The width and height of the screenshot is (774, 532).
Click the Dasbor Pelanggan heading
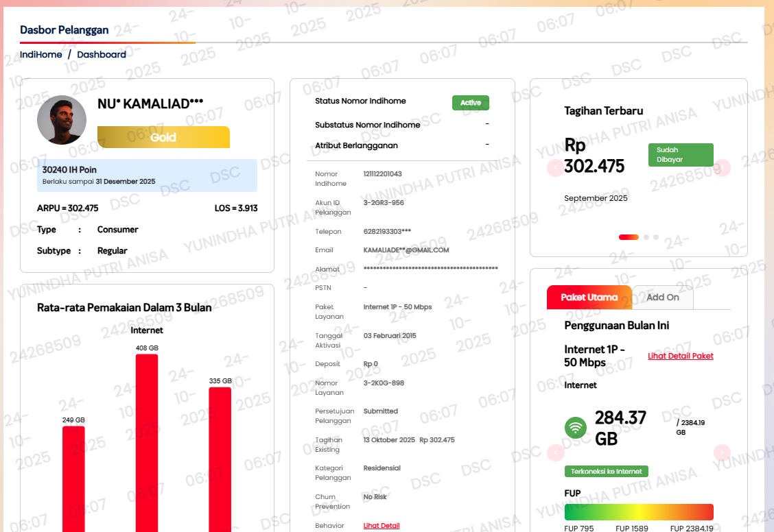[x=64, y=30]
